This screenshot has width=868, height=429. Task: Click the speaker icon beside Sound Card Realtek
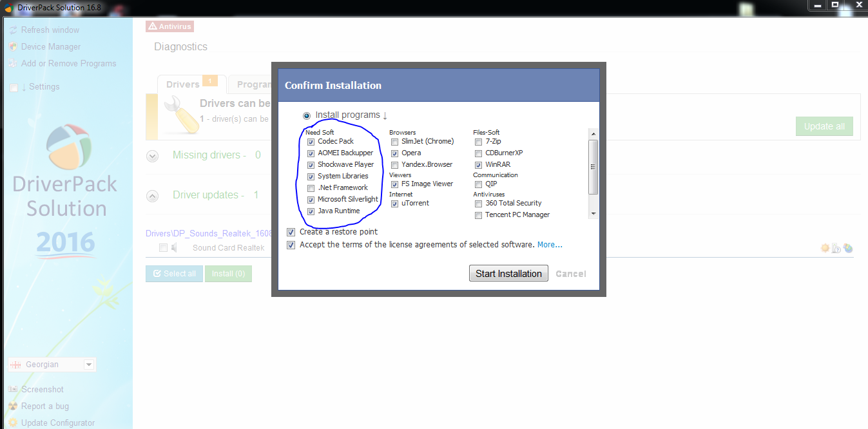(x=174, y=248)
